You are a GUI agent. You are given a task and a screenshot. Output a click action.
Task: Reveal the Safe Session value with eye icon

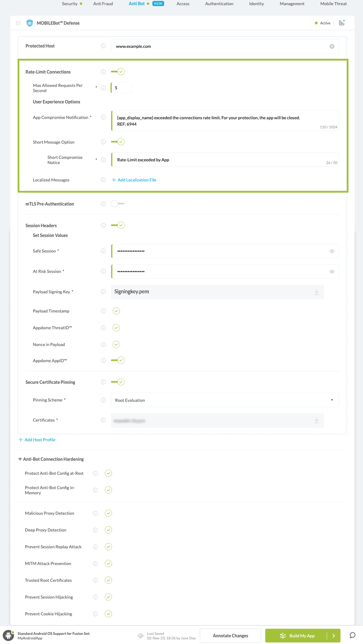(332, 251)
